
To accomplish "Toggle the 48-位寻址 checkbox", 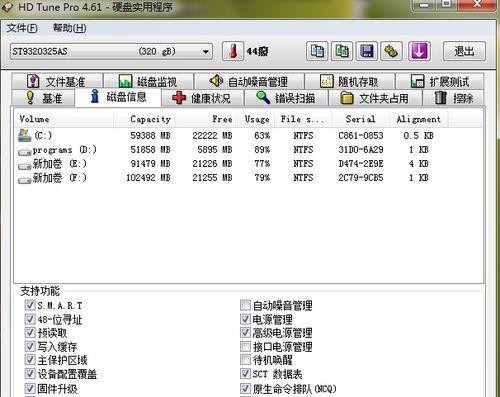I will click(30, 319).
